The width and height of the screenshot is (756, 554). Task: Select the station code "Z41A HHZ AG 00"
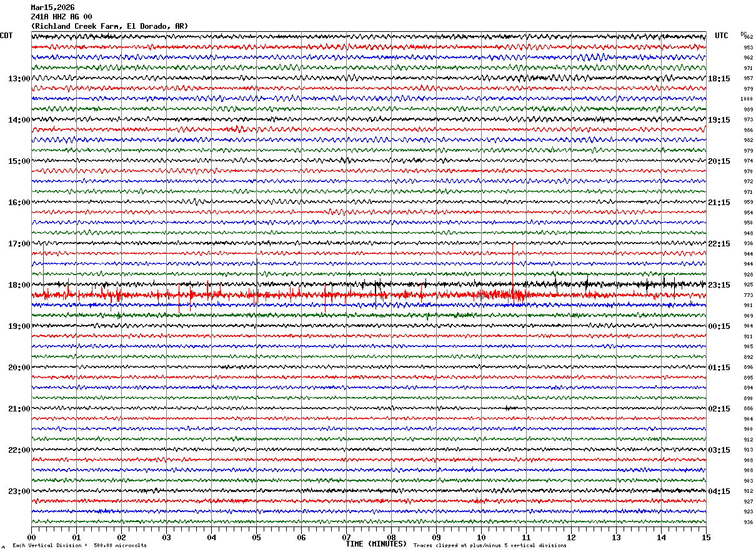click(61, 17)
